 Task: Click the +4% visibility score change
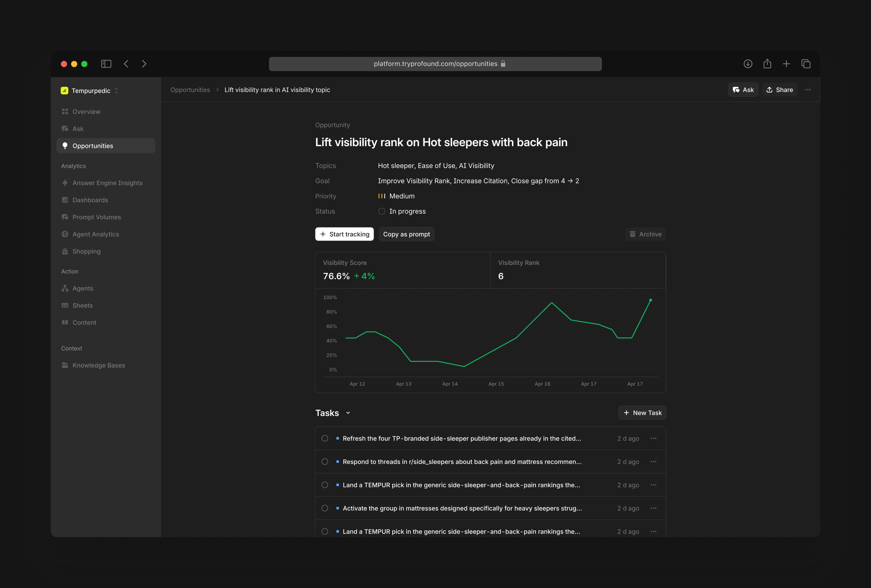point(364,276)
